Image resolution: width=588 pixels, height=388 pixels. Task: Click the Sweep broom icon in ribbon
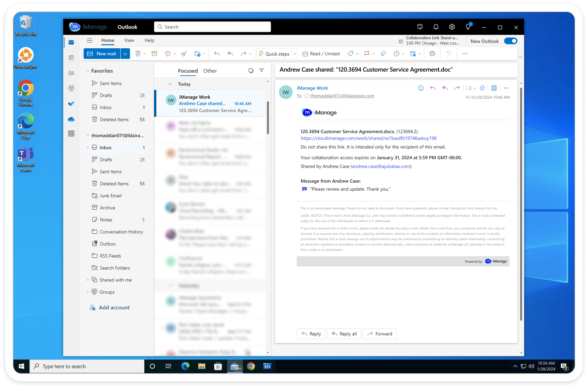(184, 54)
